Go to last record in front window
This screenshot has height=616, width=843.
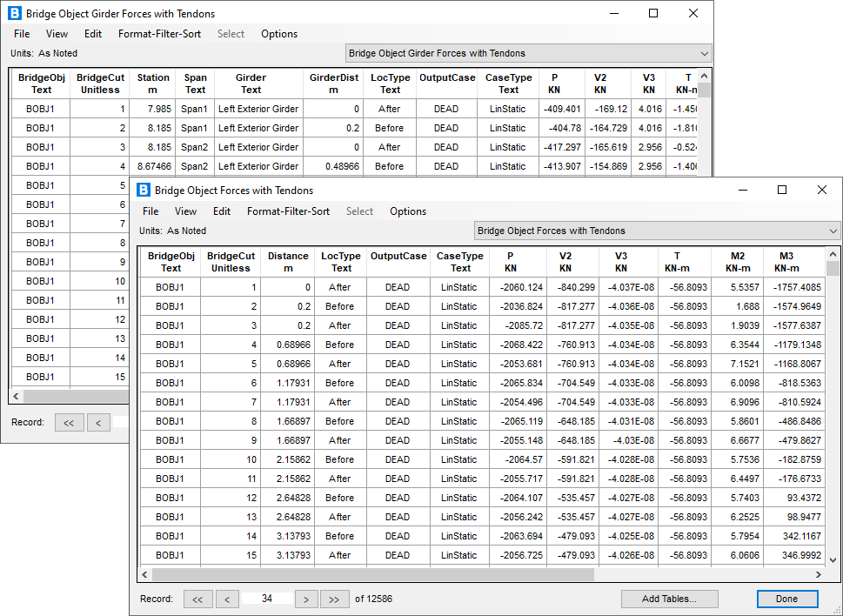pos(334,599)
